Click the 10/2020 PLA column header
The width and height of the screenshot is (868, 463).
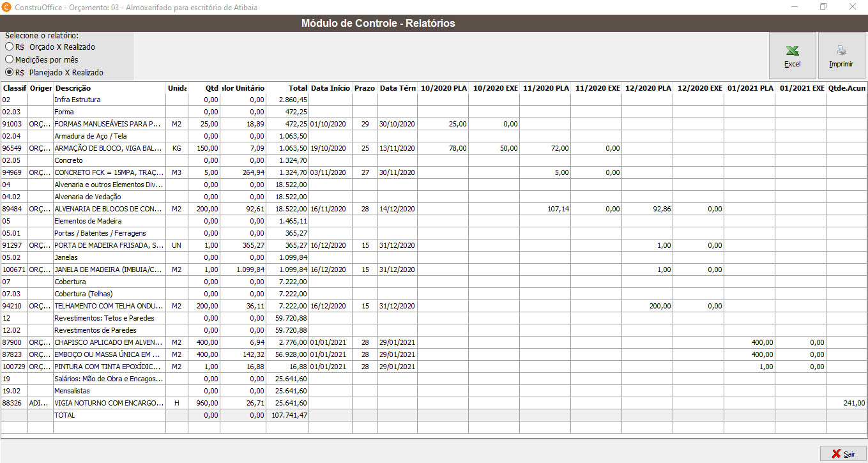pos(443,88)
